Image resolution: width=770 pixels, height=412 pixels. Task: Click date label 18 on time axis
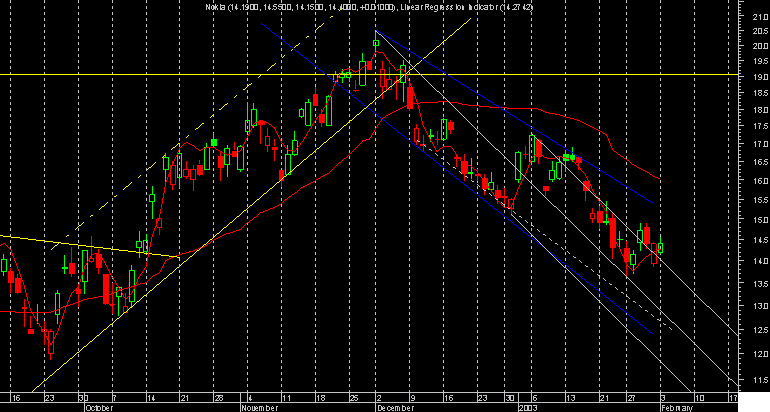pyautogui.click(x=321, y=398)
